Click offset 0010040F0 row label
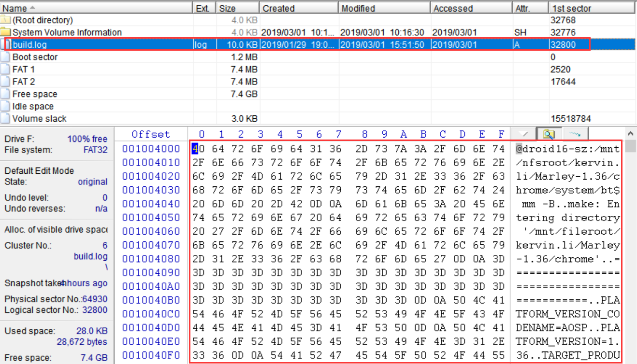This screenshot has width=637, height=364. point(151,356)
